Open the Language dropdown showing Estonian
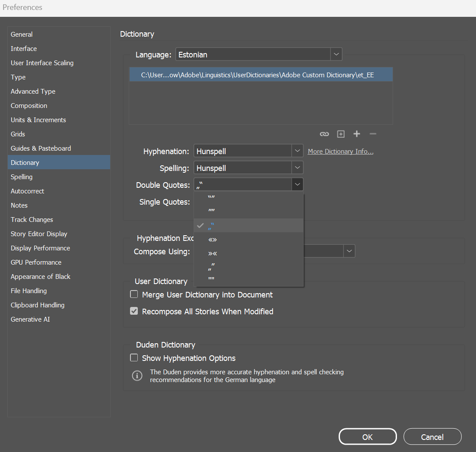The width and height of the screenshot is (476, 452). 259,54
